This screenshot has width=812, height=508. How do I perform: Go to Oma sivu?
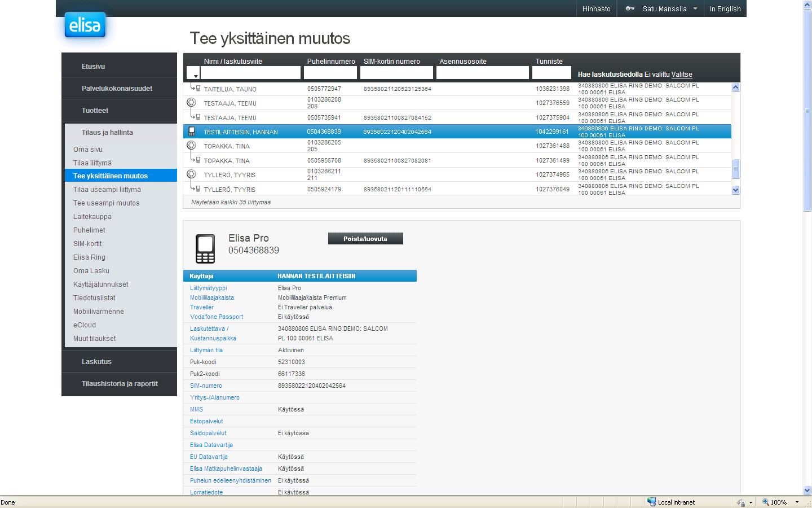point(88,149)
